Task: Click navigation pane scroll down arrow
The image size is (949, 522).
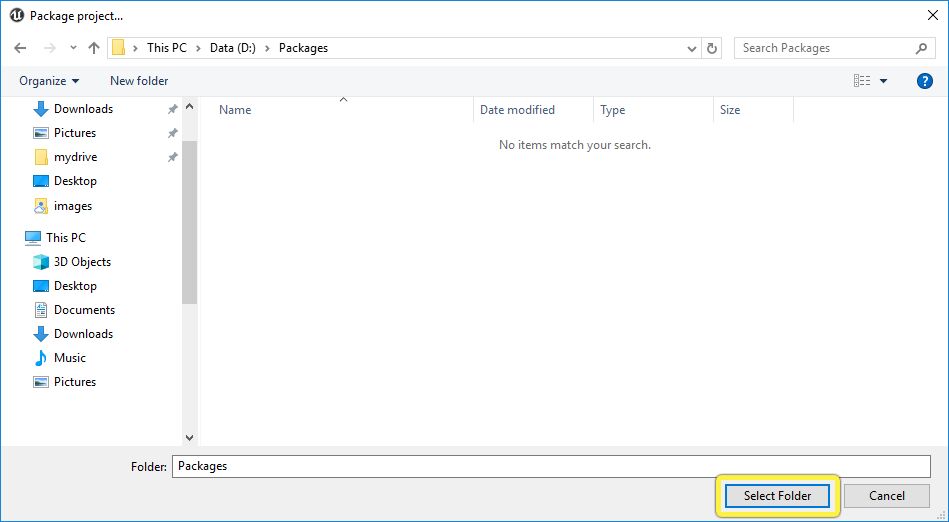Action: [x=189, y=438]
